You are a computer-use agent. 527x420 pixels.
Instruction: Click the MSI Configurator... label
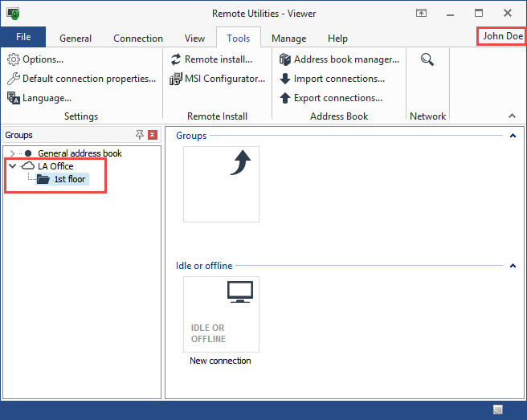tap(225, 79)
